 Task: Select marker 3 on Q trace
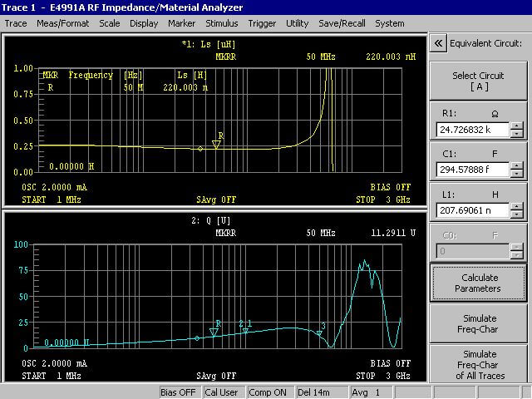point(319,333)
